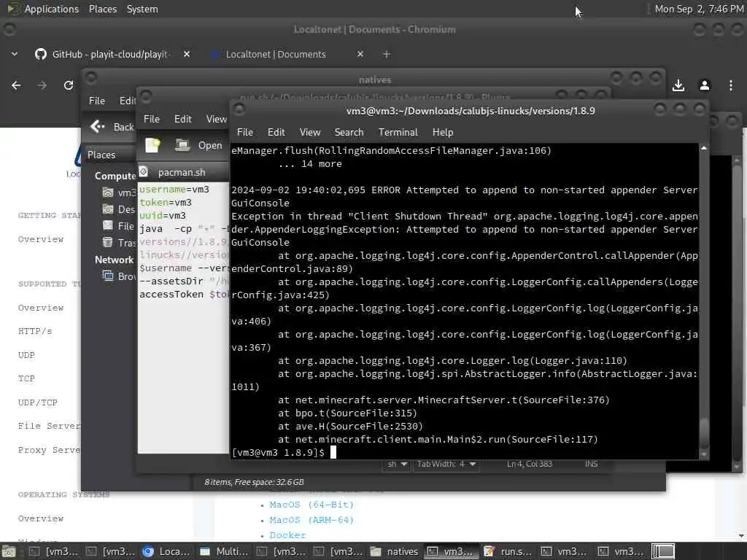Open Edit menu in Pluma editor
Viewport: 747px width, 560px height.
182,119
